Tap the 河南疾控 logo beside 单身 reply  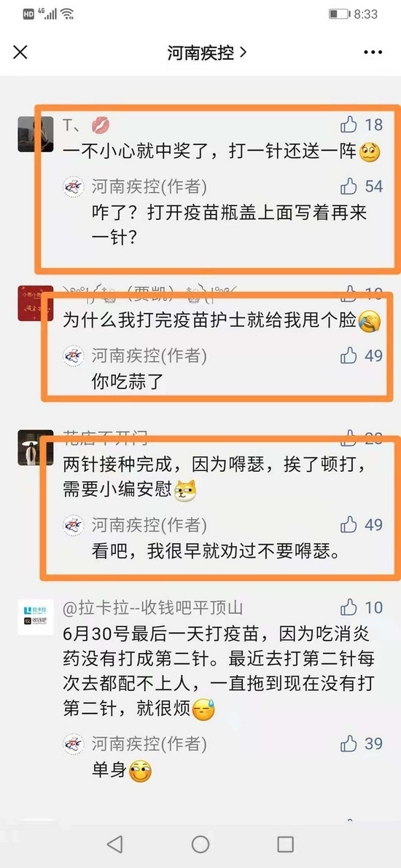pos(73,744)
